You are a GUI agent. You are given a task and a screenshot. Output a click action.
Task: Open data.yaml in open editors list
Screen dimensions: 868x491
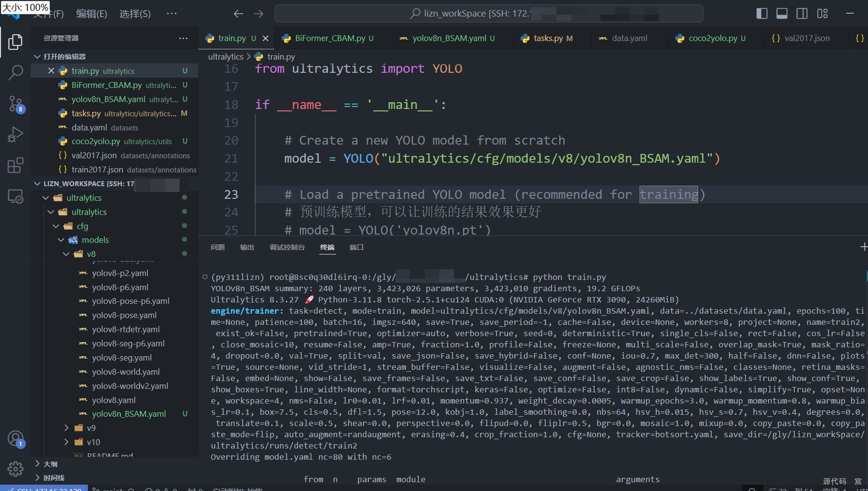pyautogui.click(x=114, y=128)
